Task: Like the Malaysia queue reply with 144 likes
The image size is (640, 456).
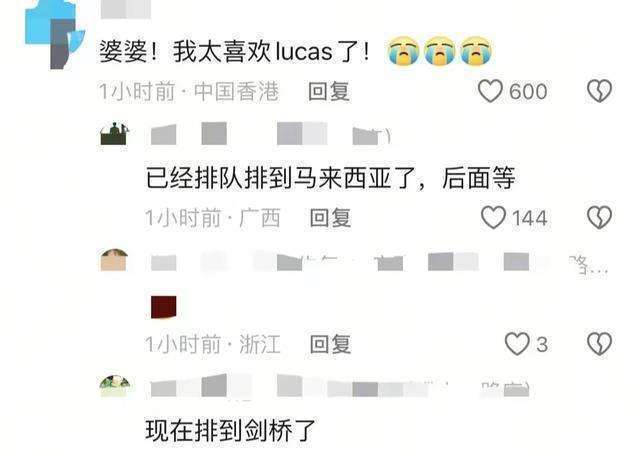Action: tap(493, 217)
